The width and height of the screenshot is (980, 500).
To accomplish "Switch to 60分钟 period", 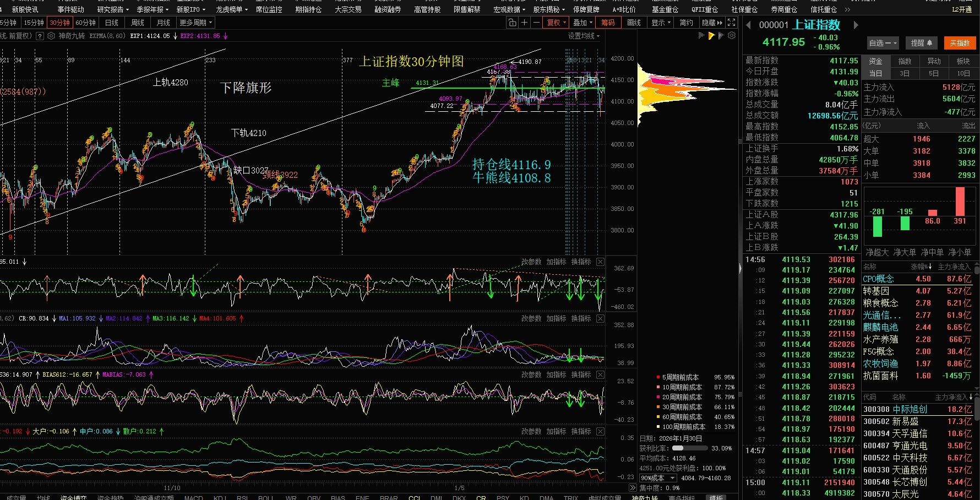I will point(85,23).
